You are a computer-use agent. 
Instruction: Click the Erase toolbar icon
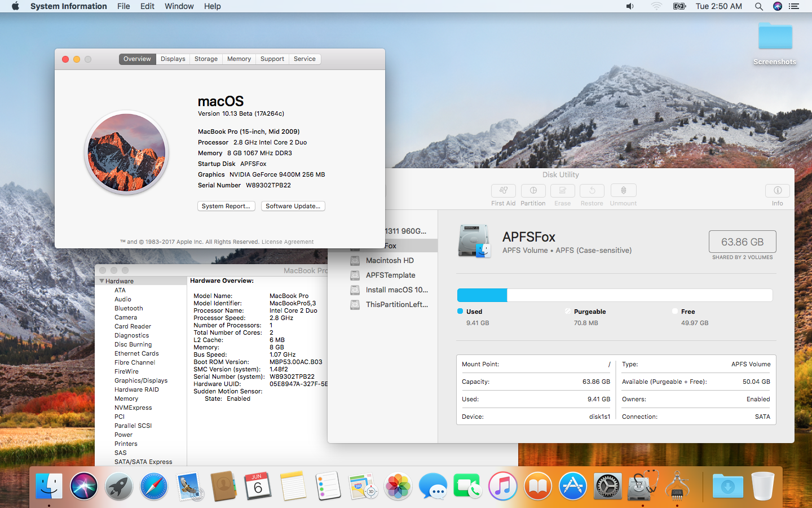tap(562, 191)
